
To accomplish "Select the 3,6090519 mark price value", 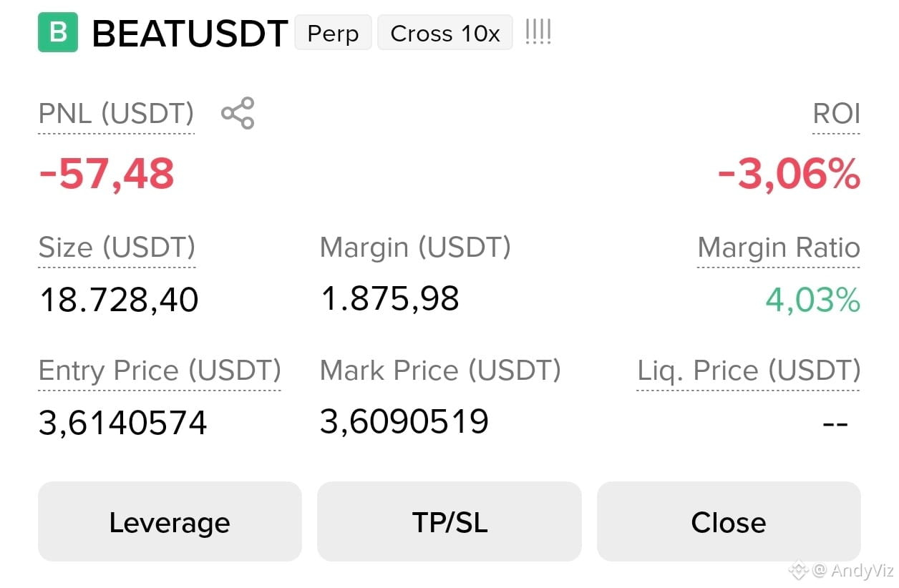I will click(x=404, y=422).
